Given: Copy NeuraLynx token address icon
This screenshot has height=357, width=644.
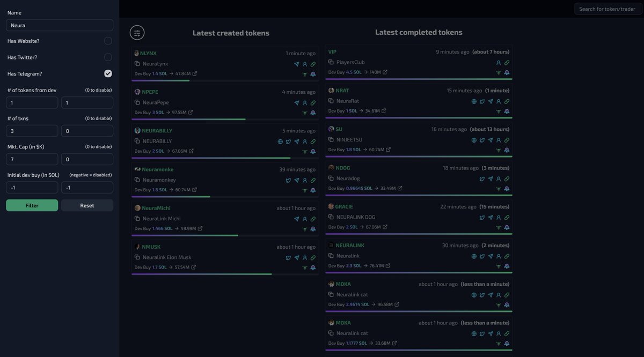Looking at the screenshot, I should [x=137, y=64].
